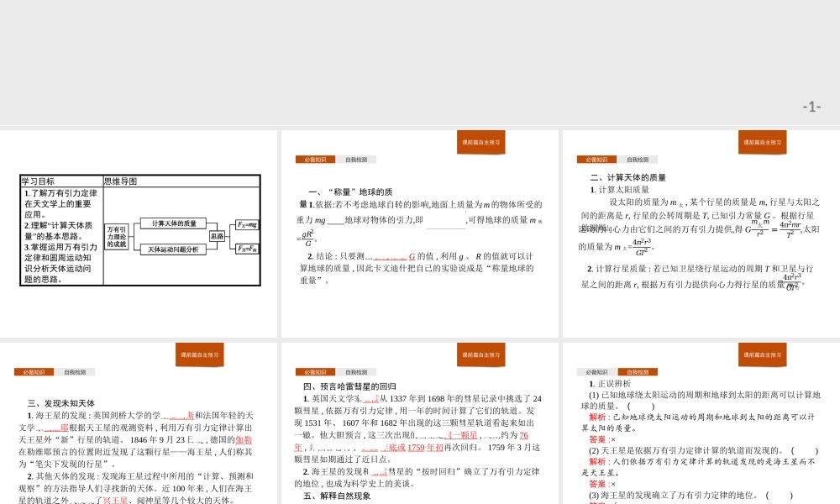Click the F引=mg formula box
This screenshot has height=504, width=840.
click(x=248, y=224)
